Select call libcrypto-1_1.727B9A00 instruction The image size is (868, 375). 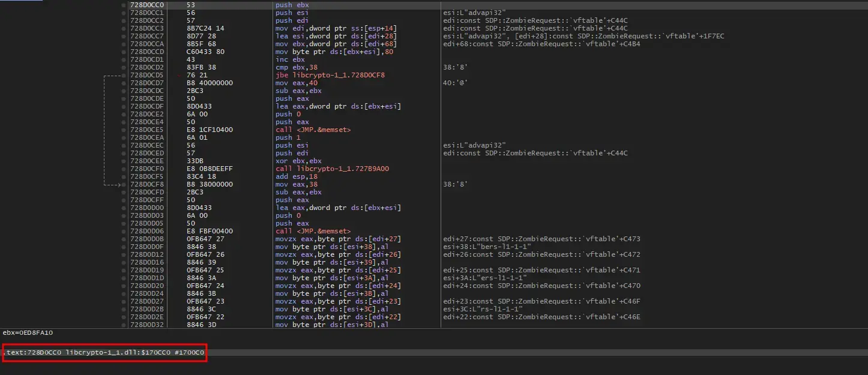click(x=332, y=169)
